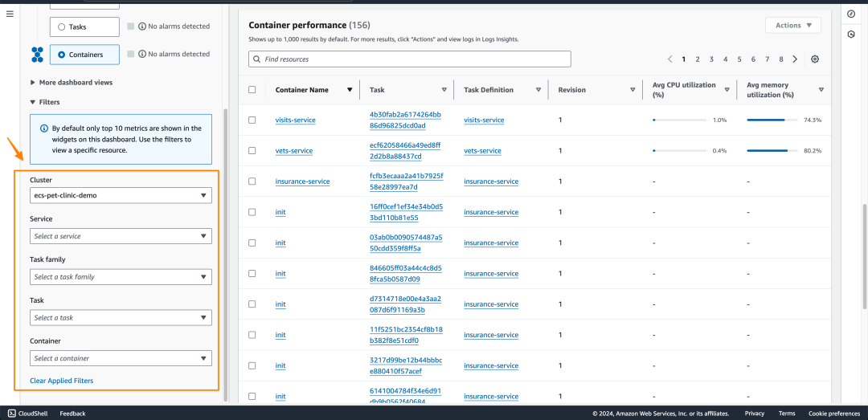868x420 pixels.
Task: Open the Select a task dropdown
Action: (x=121, y=318)
